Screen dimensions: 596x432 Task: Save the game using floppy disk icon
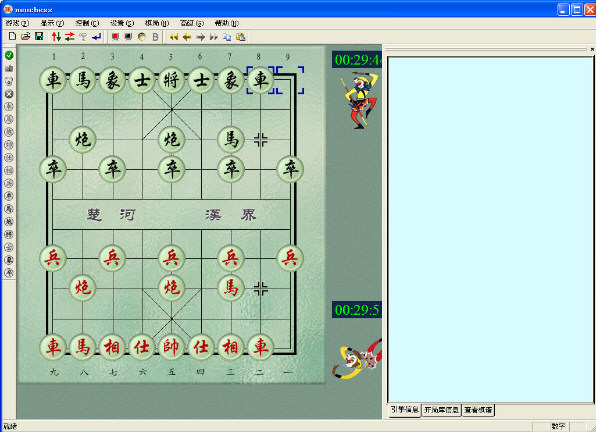click(39, 36)
